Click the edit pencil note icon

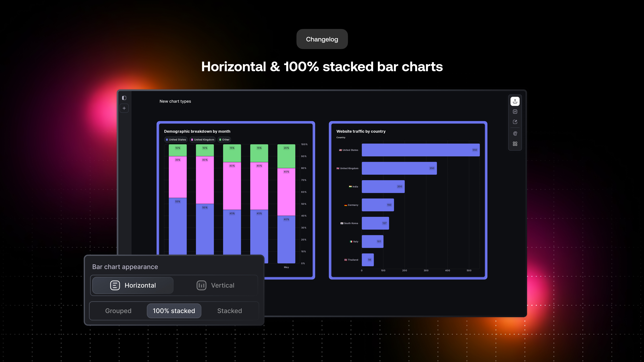point(515,122)
